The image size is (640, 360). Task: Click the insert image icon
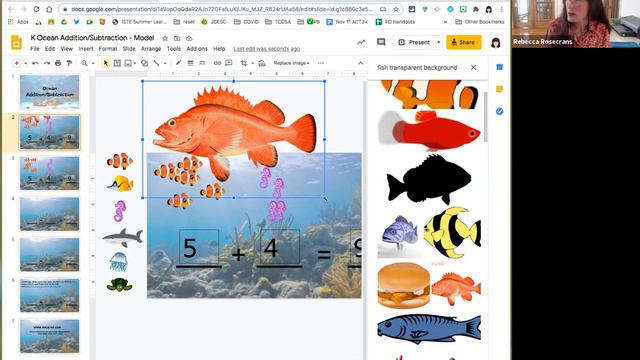[128, 63]
